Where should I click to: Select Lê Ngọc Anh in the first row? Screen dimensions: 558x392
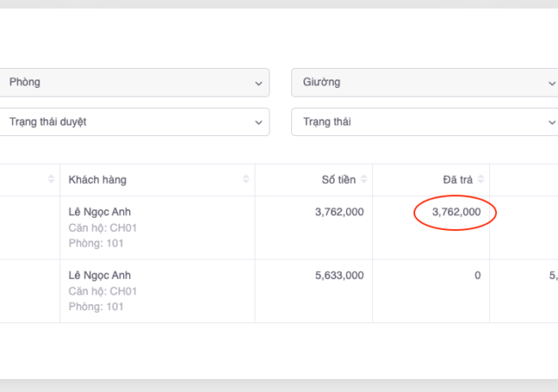(x=99, y=212)
